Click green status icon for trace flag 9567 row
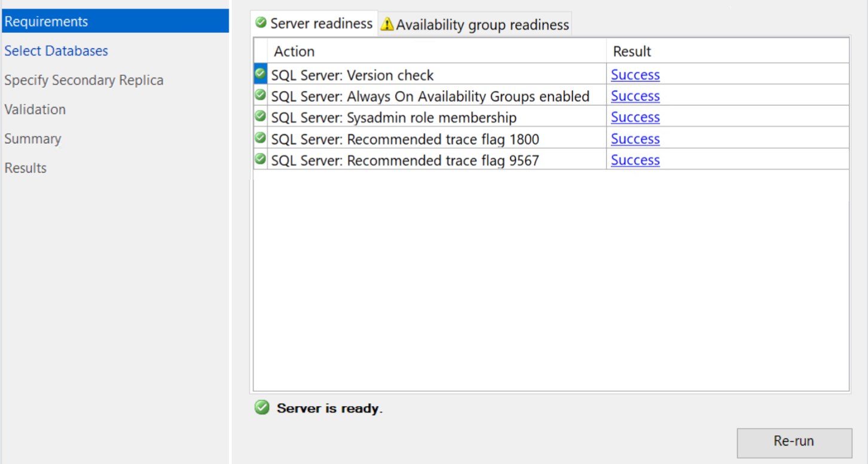868x464 pixels. 260,159
